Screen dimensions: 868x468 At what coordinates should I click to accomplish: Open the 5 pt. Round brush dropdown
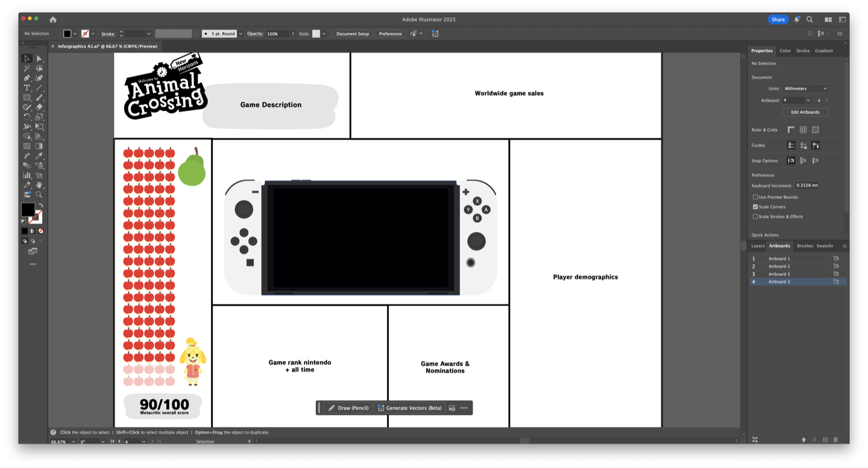[241, 34]
